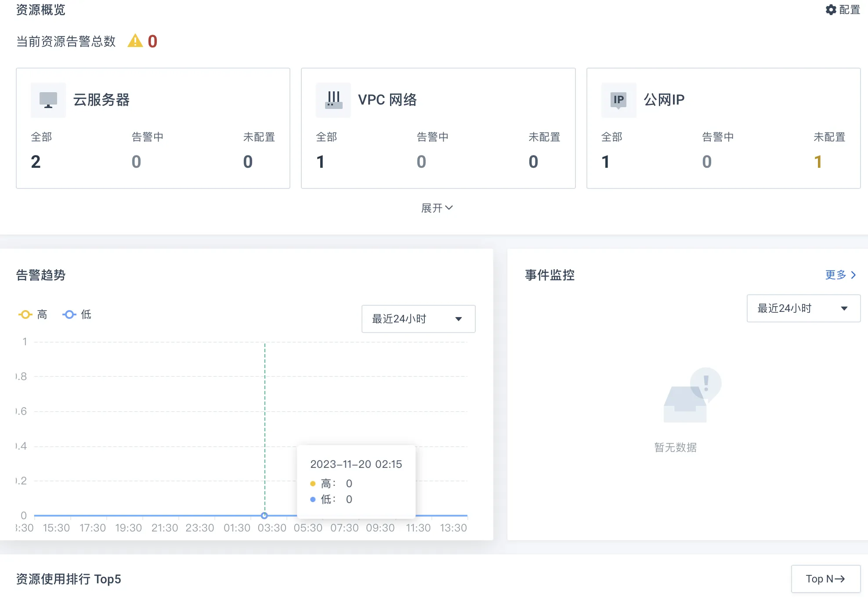Select the 告警趋势 panel title
Viewport: 868px width, 600px height.
pos(40,275)
